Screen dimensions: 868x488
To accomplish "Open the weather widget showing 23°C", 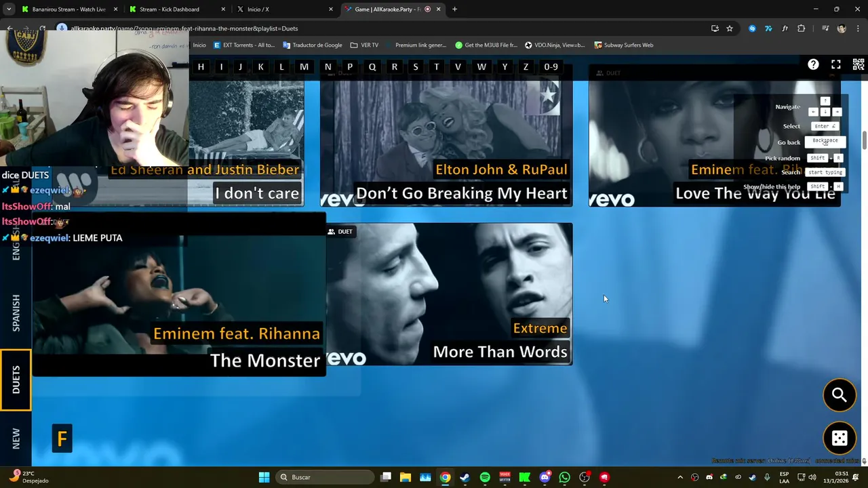I will [28, 477].
